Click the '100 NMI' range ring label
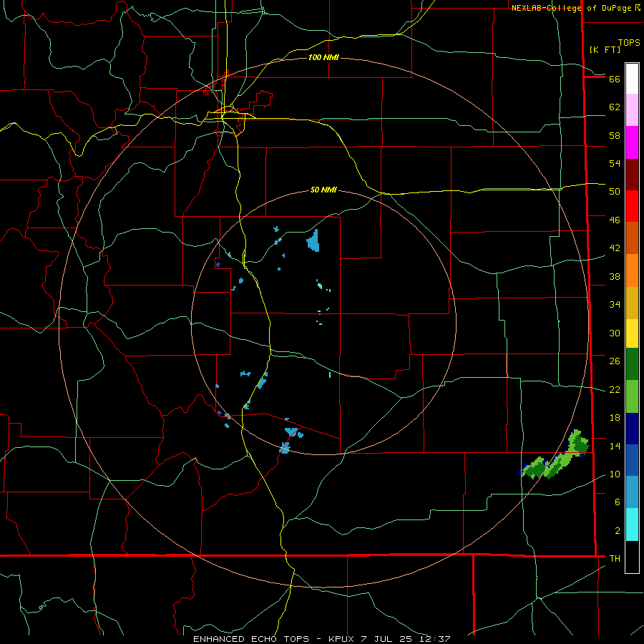The height and width of the screenshot is (644, 644). [x=323, y=57]
